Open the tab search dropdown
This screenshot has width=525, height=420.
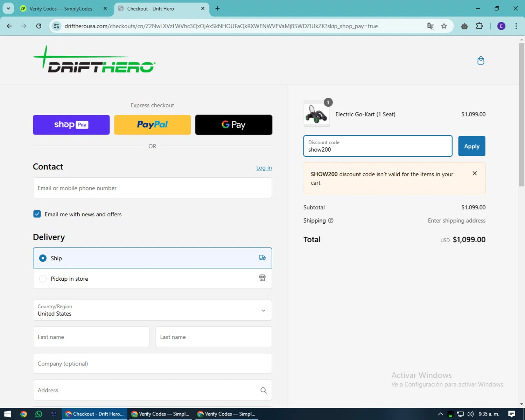[8, 8]
